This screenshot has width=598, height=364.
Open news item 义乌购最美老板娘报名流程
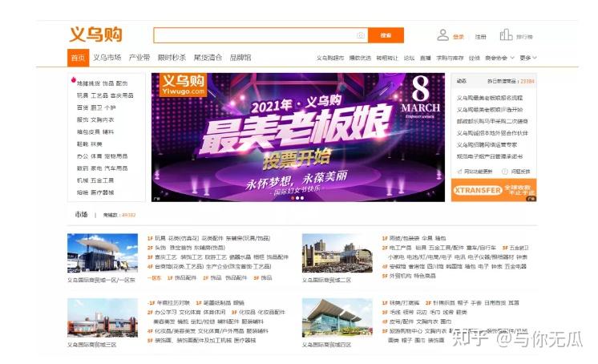click(x=490, y=98)
